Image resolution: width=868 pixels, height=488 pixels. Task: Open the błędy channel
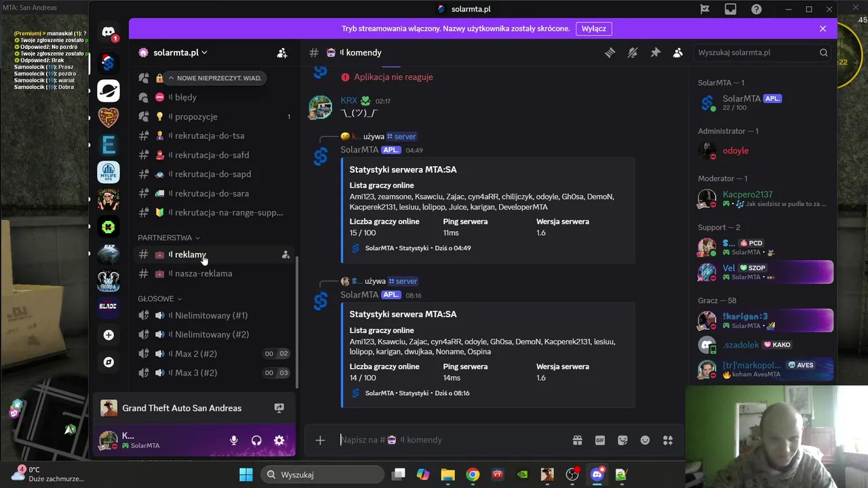[x=214, y=98]
